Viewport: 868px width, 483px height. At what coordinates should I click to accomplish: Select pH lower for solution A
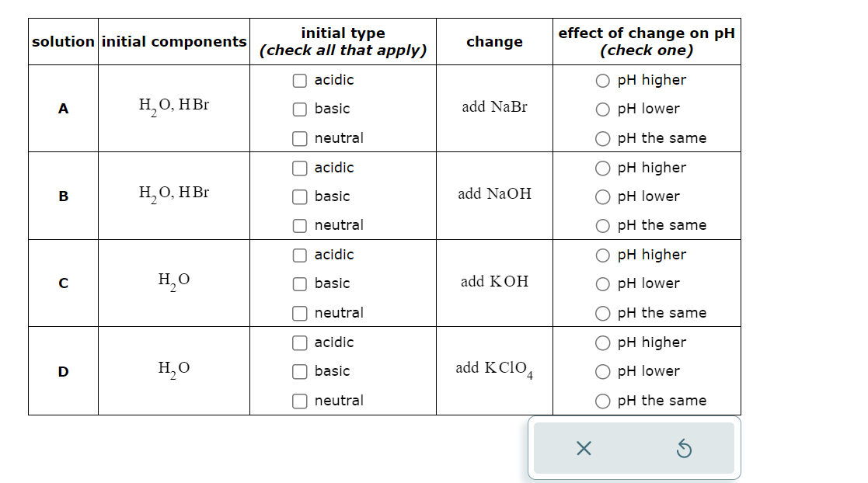coord(603,109)
